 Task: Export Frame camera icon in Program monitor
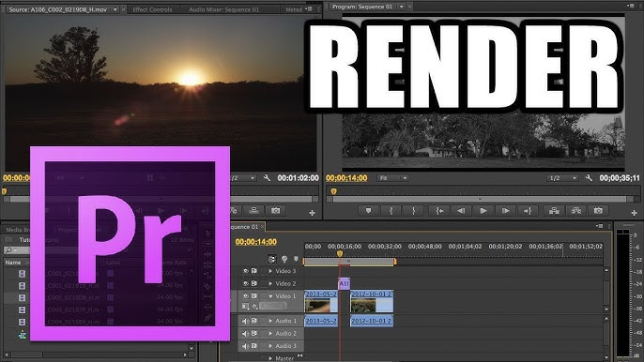598,211
